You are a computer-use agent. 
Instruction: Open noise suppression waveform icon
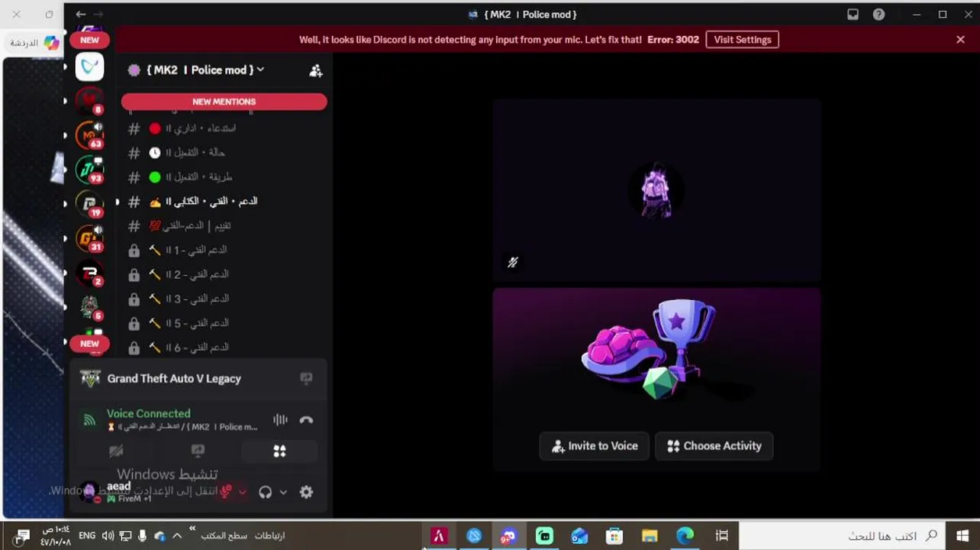coord(280,419)
